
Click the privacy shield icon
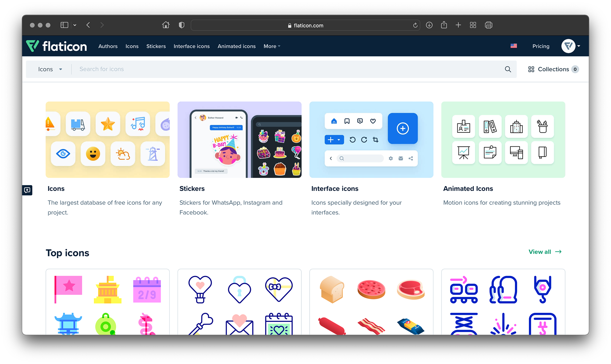[x=182, y=25]
